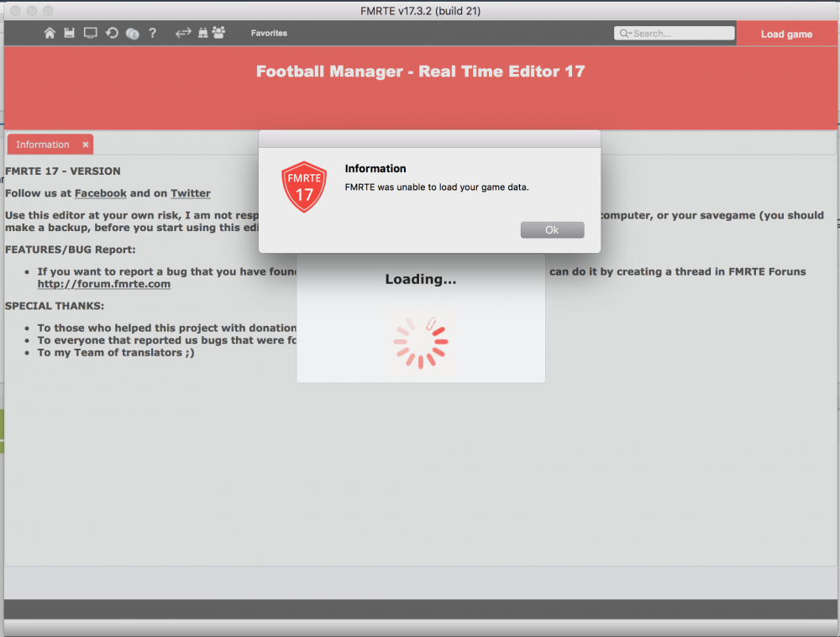Click 'To my Team of translators ;)' line
Image resolution: width=840 pixels, height=637 pixels.
click(x=116, y=352)
